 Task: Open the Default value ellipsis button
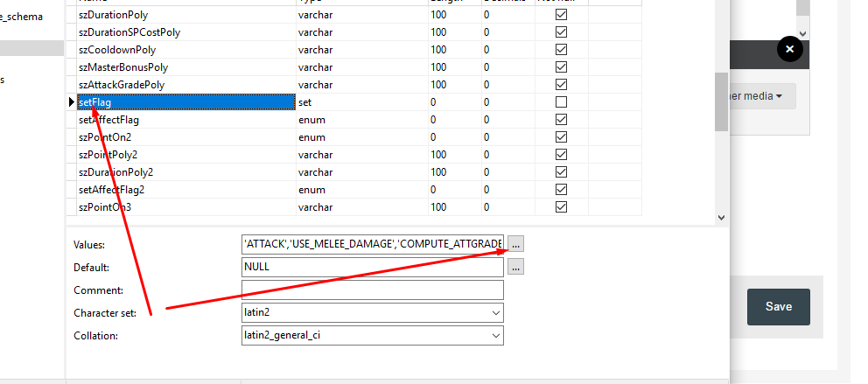coord(515,267)
